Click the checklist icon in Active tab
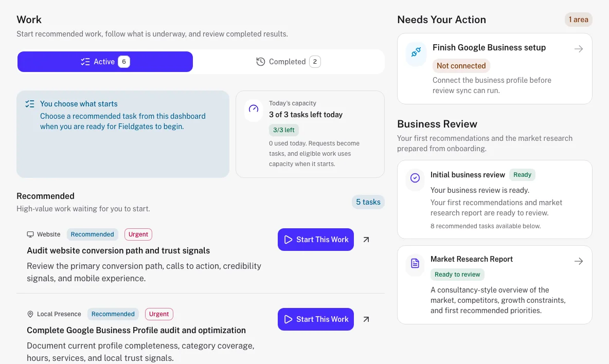The image size is (609, 364). (85, 62)
